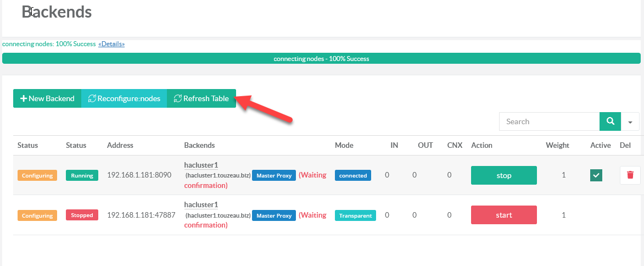Open hacluster1 link in the second row
This screenshot has height=266, width=644.
coord(201,204)
